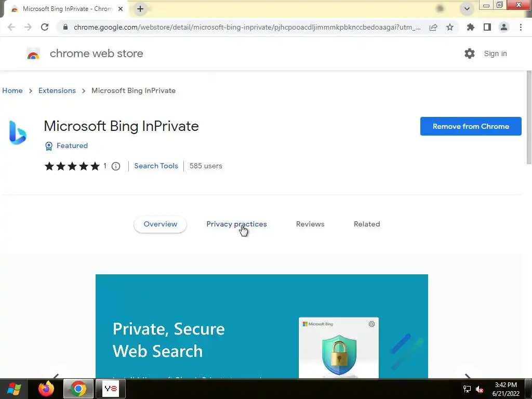Click the network tray icon
Screen dimensions: 532x399
tap(467, 389)
